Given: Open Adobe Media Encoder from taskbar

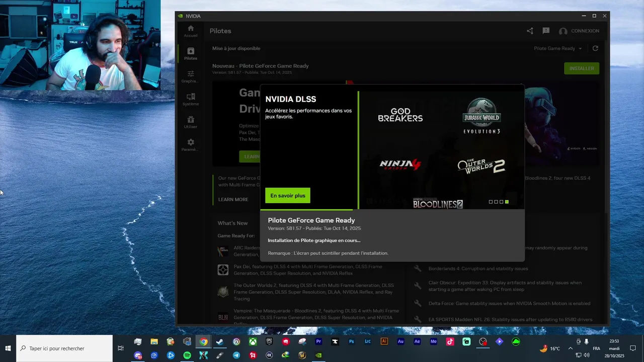Looking at the screenshot, I should tap(434, 342).
